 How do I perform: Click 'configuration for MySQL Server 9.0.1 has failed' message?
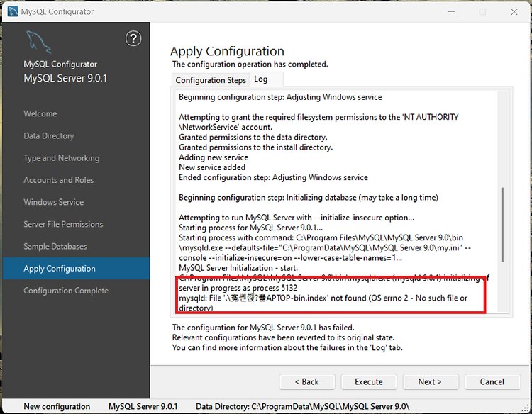click(263, 328)
